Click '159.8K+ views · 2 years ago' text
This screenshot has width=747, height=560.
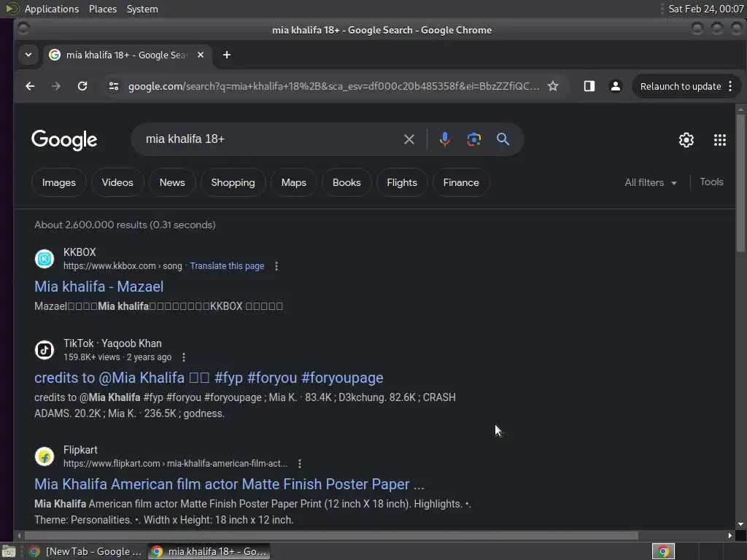click(x=117, y=357)
